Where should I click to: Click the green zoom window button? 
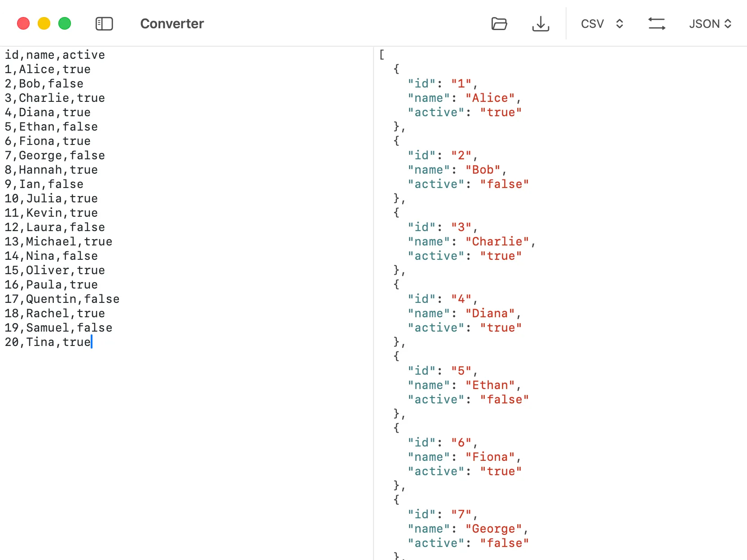click(65, 23)
